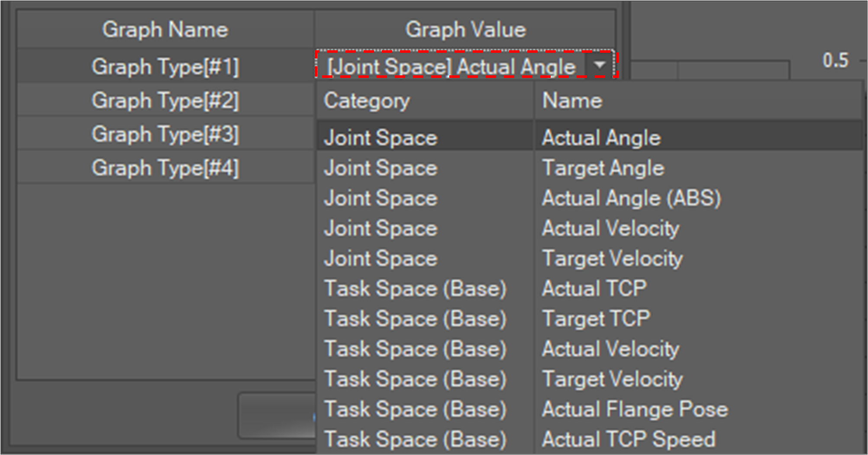The height and width of the screenshot is (455, 868).
Task: Open the Graph Type[#1] value dropdown arrow
Action: coord(600,66)
